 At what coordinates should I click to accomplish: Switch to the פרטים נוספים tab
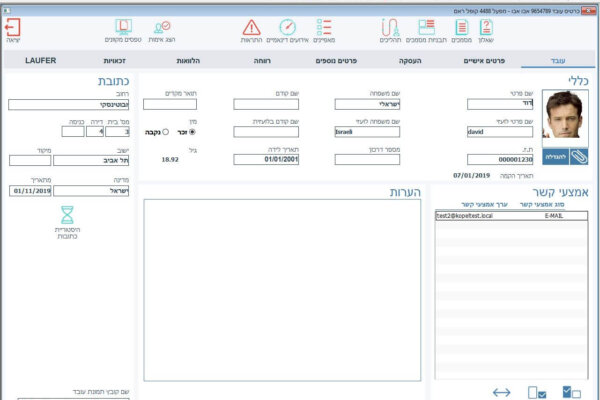[336, 60]
